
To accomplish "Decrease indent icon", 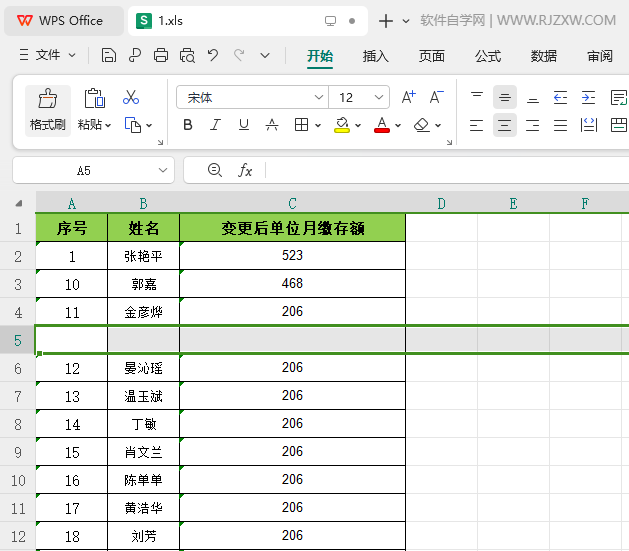I will point(560,97).
